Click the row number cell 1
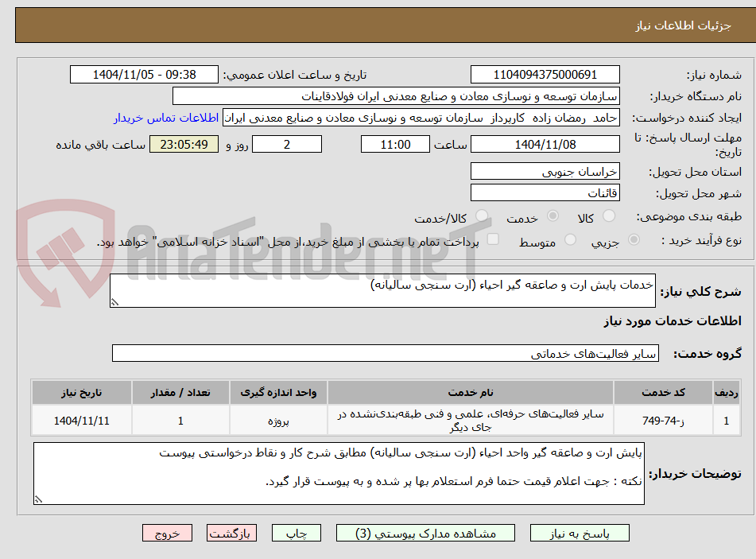The width and height of the screenshot is (756, 559). click(x=727, y=421)
